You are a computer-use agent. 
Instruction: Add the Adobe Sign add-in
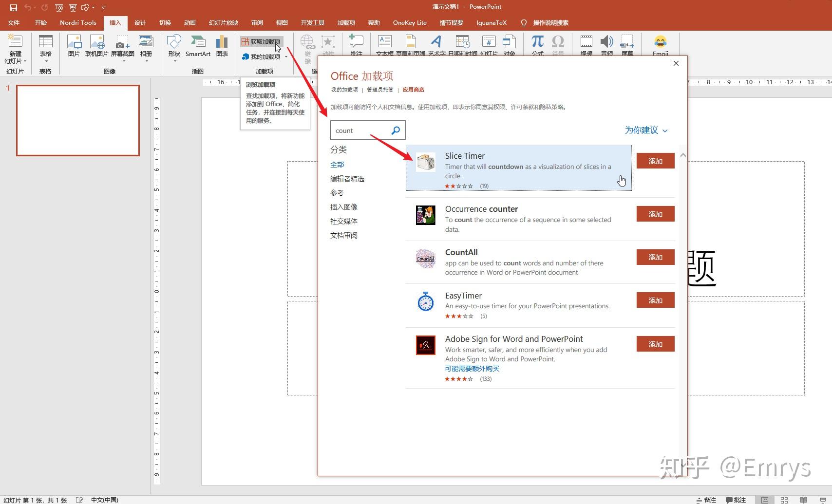(655, 344)
